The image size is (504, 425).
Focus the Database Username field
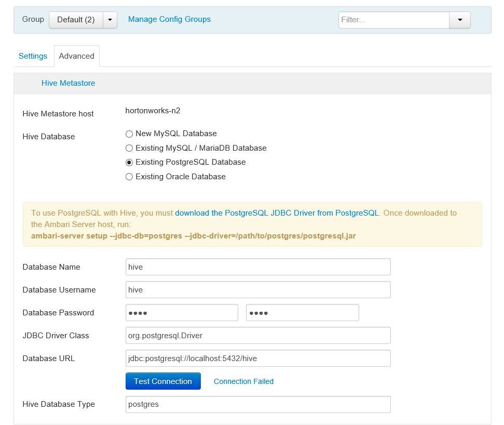coord(257,290)
